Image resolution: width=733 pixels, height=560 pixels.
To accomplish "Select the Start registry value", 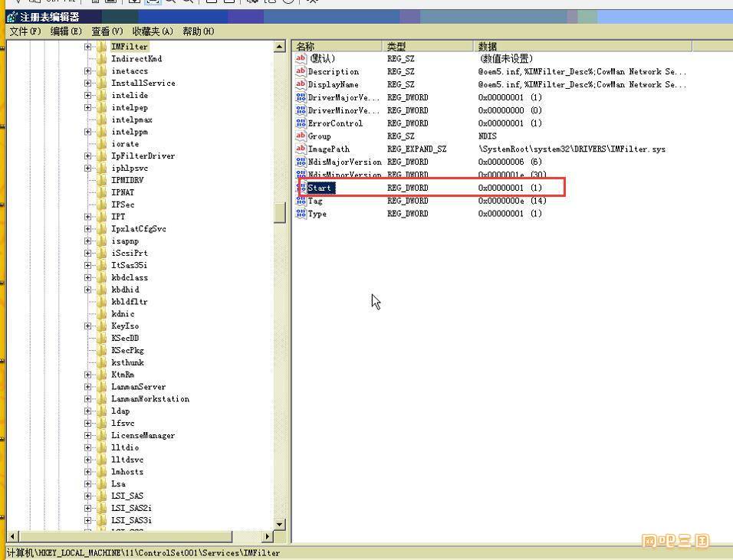I will [x=320, y=188].
